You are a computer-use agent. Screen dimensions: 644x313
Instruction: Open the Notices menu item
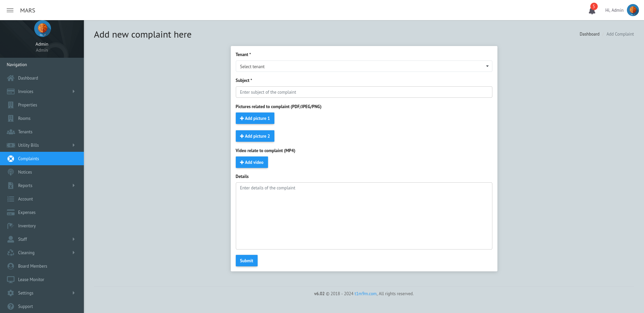pos(42,172)
